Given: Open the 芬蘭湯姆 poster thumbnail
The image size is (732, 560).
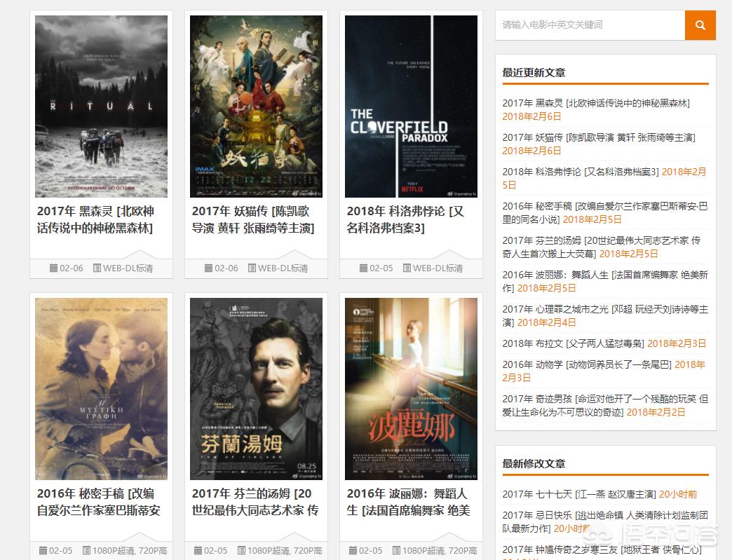Looking at the screenshot, I should (x=257, y=389).
